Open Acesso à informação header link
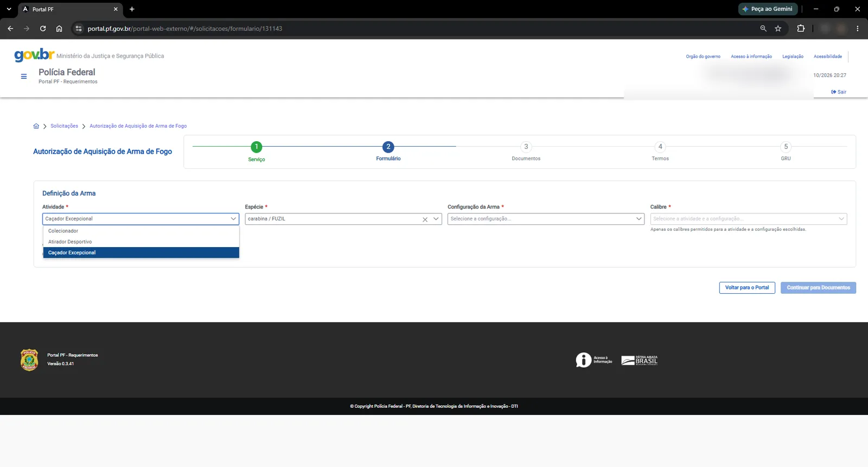Screen dimensions: 868x467 pos(751,56)
